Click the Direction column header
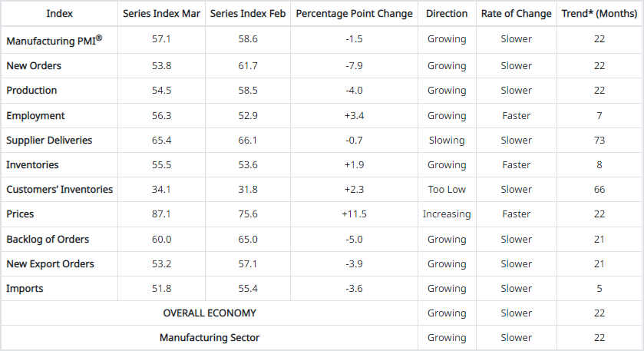Image resolution: width=644 pixels, height=351 pixels. tap(447, 14)
